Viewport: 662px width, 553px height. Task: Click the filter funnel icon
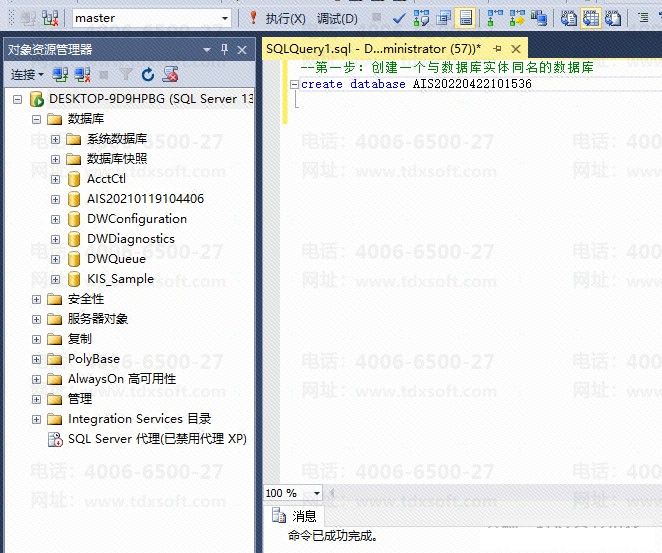pos(126,75)
